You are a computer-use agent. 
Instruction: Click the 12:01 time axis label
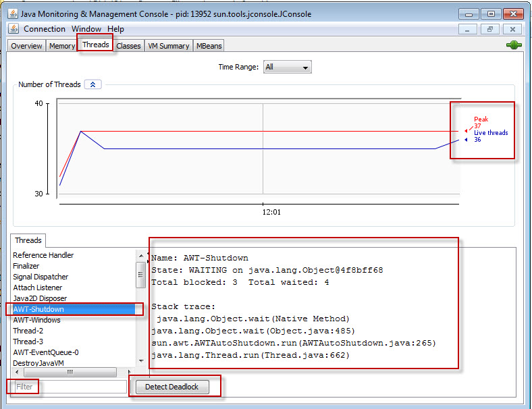point(271,213)
